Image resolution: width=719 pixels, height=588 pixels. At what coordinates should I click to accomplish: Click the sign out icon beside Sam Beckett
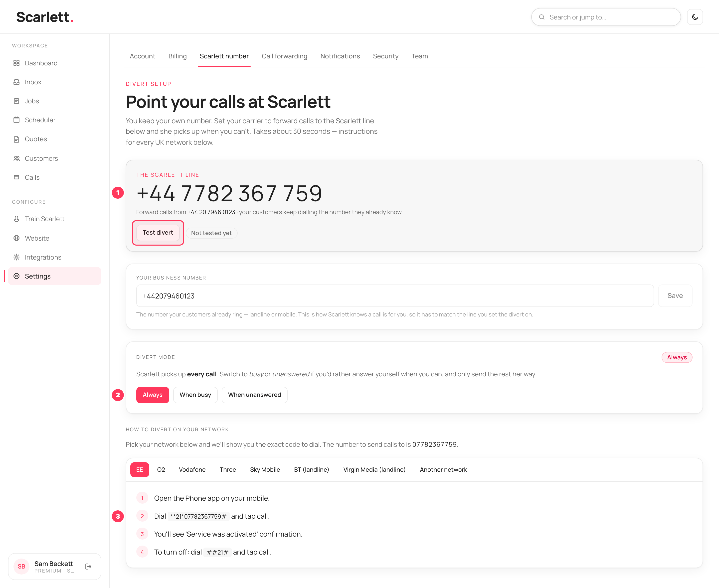coord(88,566)
